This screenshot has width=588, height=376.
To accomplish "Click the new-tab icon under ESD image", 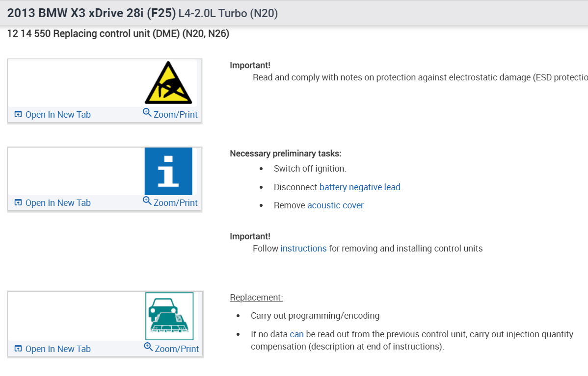I will [18, 114].
